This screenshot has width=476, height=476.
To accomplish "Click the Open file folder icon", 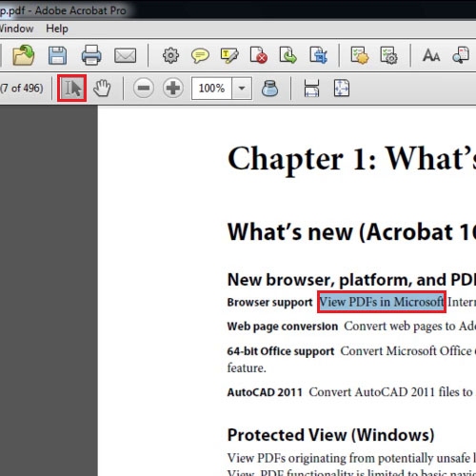I will 24,55.
